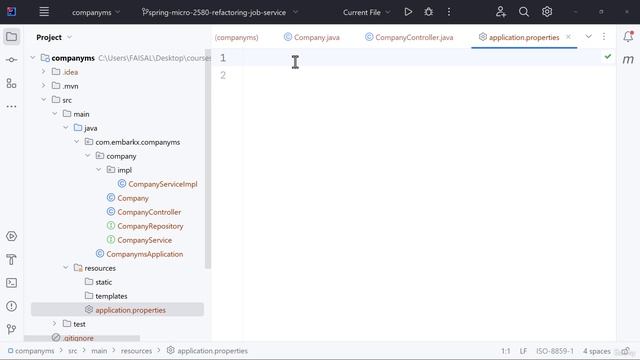The height and width of the screenshot is (360, 640).
Task: Click the project tree horizontal scrollbar
Action: [x=82, y=338]
